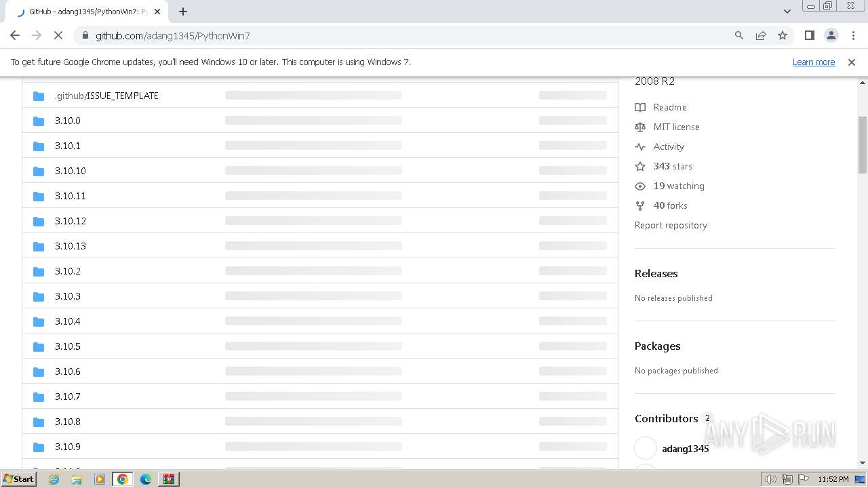Screen dimensions: 868x488
Task: Click the fork icon beside 40 forks
Action: coord(640,205)
